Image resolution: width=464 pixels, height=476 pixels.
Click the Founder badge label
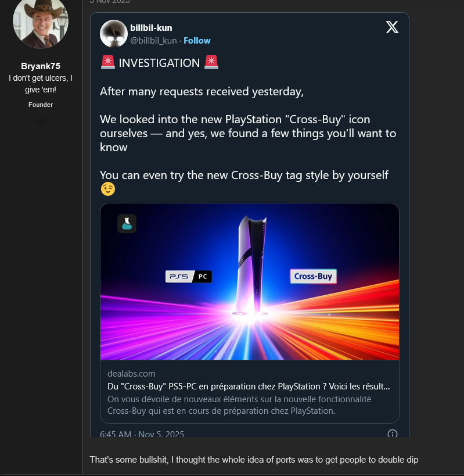tap(40, 105)
